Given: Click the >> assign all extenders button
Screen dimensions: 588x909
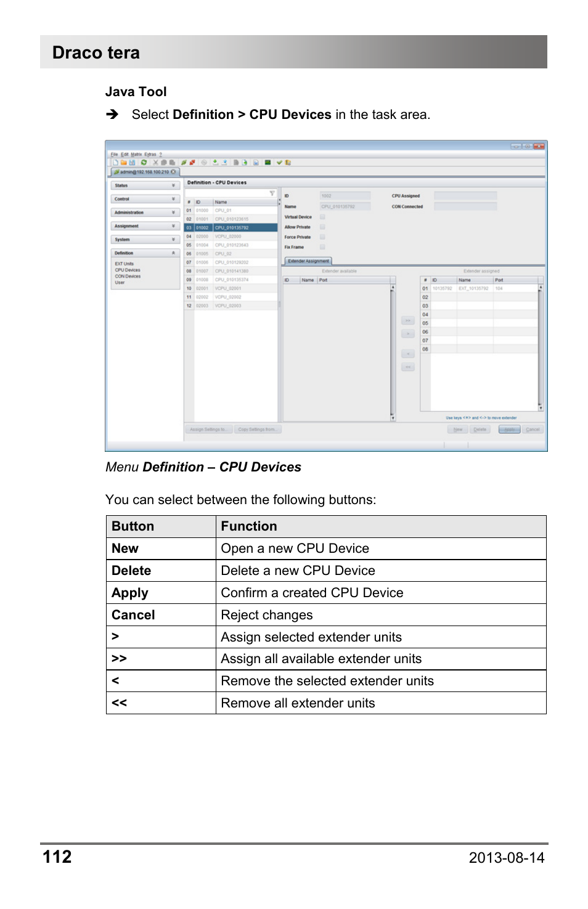Looking at the screenshot, I should click(x=408, y=320).
